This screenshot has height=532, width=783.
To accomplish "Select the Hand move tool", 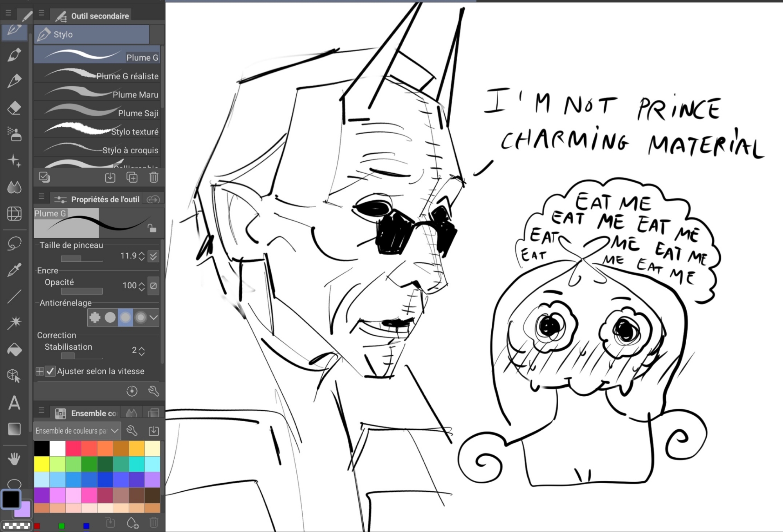I will point(14,458).
